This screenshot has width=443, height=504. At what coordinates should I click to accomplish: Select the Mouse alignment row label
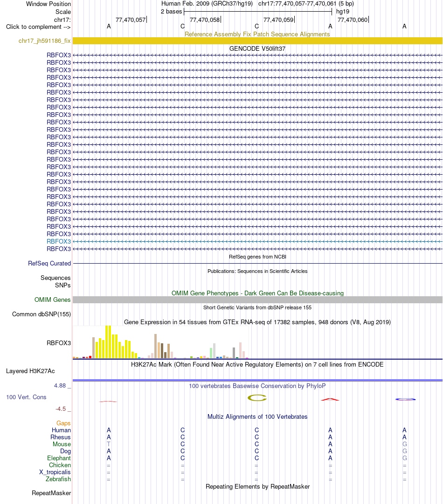coord(62,444)
